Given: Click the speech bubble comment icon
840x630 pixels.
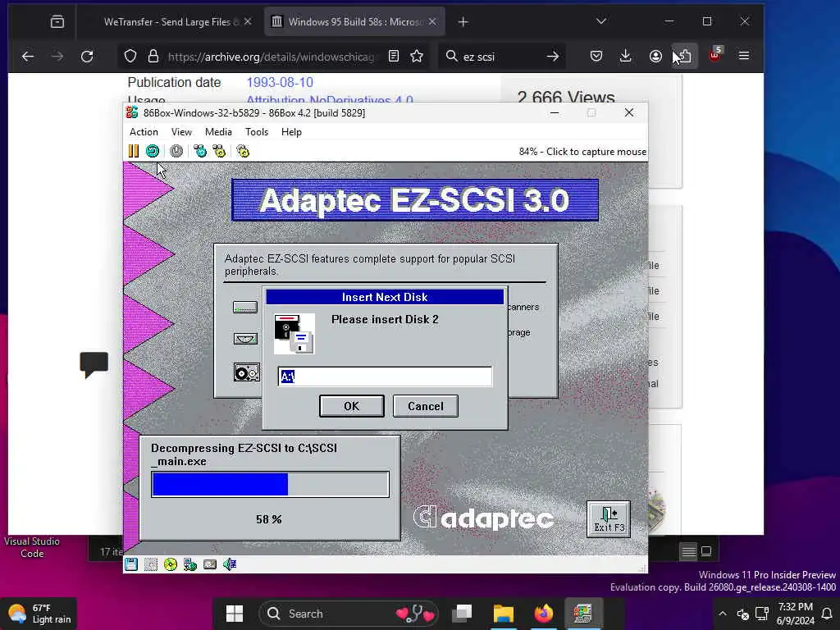Looking at the screenshot, I should pyautogui.click(x=94, y=364).
